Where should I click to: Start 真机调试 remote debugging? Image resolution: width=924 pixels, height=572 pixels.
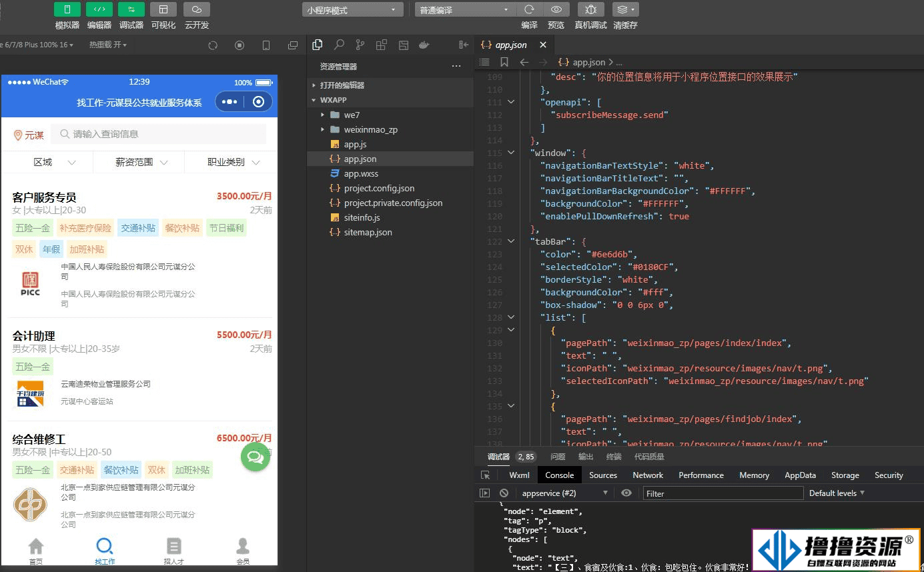tap(590, 9)
